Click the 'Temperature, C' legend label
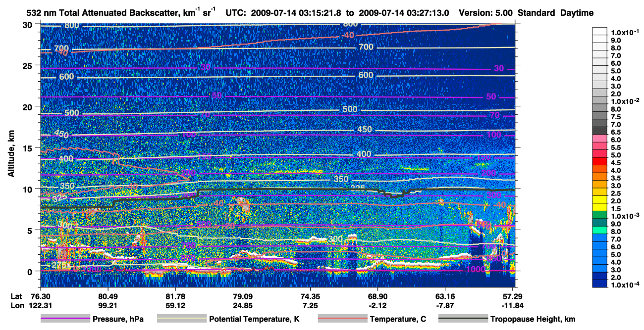The height and width of the screenshot is (330, 644). [x=398, y=319]
